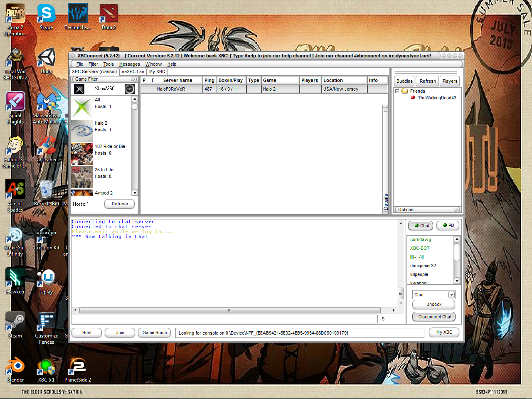Open the Tools menu

click(108, 64)
